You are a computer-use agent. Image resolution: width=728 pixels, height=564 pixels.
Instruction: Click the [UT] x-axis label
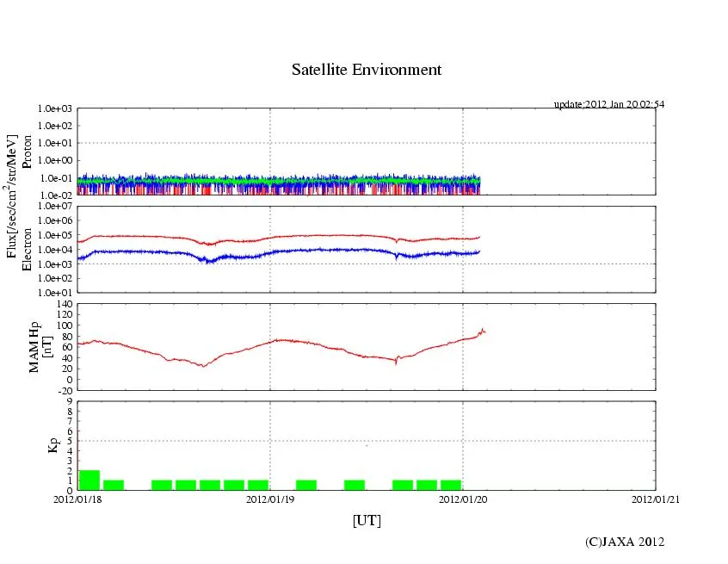(367, 520)
